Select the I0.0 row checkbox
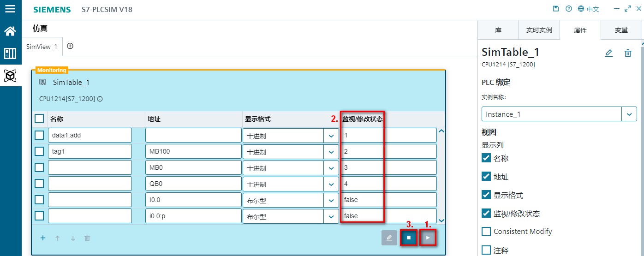644x256 pixels. (x=40, y=200)
